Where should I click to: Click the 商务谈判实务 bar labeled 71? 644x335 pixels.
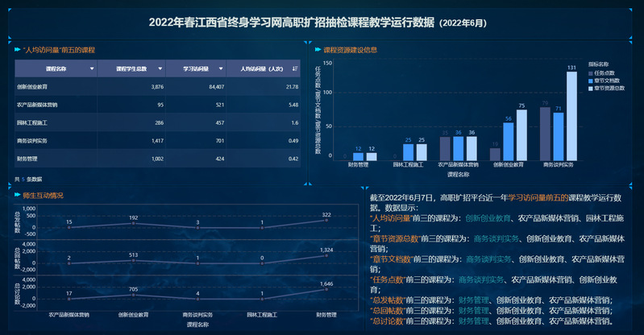(x=559, y=137)
